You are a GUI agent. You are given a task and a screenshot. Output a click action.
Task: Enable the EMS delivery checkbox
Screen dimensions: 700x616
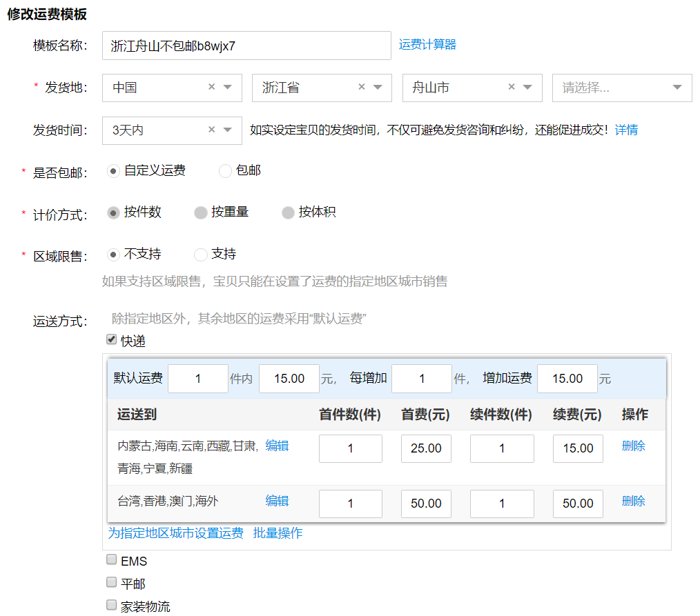click(112, 559)
